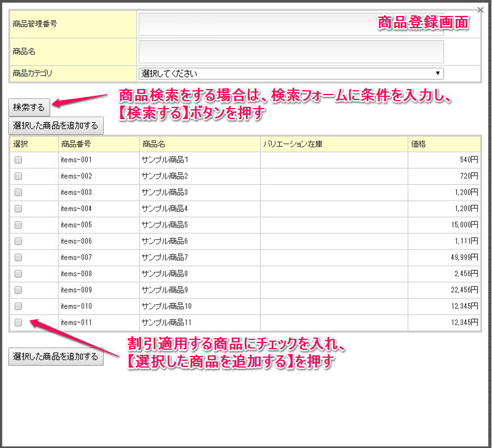Check the items-010 checkbox

tap(18, 306)
